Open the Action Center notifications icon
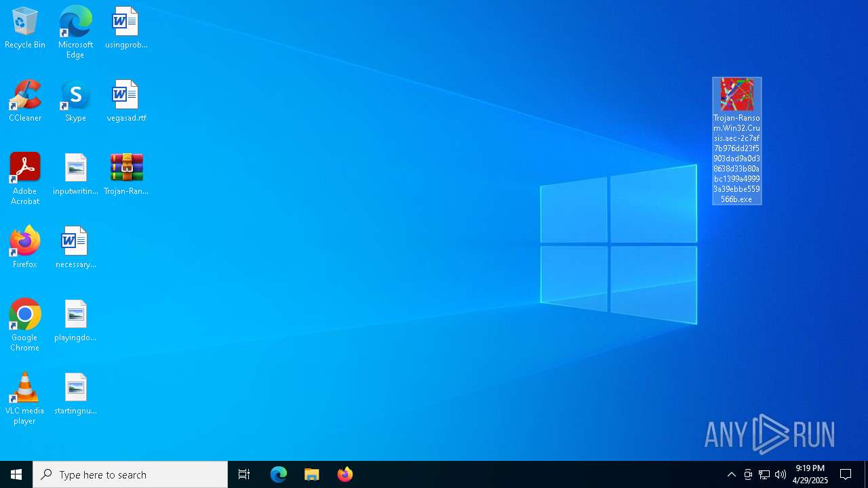Viewport: 868px width, 488px height. (x=846, y=474)
